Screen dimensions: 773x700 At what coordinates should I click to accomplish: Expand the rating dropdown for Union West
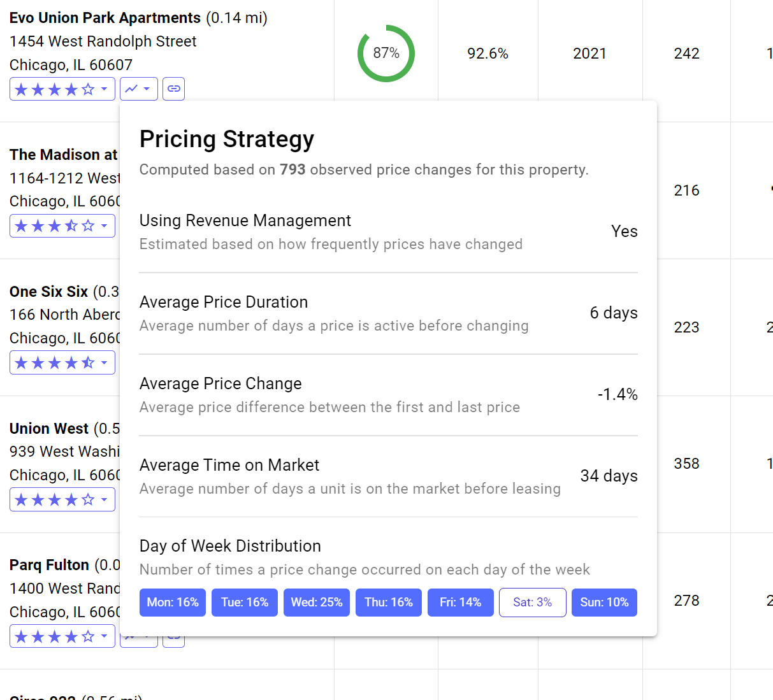[x=105, y=499]
